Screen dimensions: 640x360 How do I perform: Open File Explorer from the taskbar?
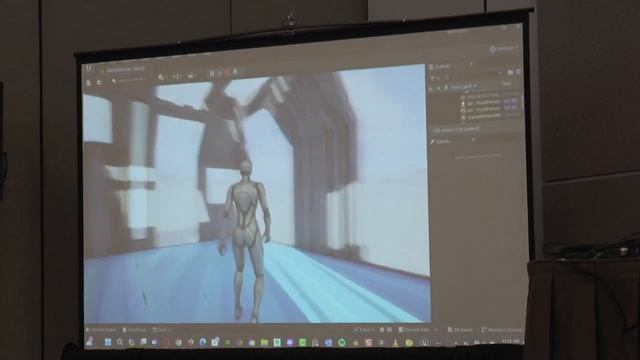click(264, 342)
